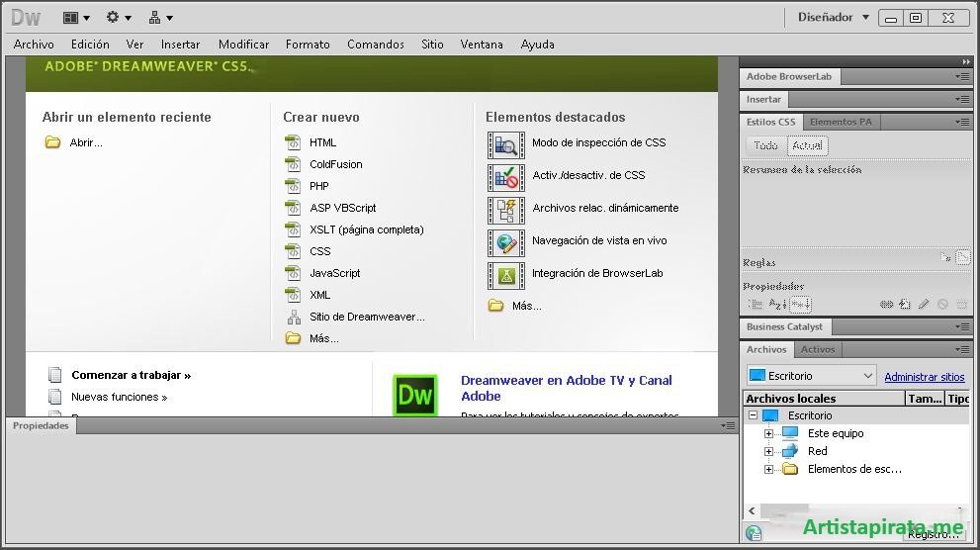Screen dimensions: 980x550
Task: Click the BrowserLab integration flask icon
Action: coord(505,276)
